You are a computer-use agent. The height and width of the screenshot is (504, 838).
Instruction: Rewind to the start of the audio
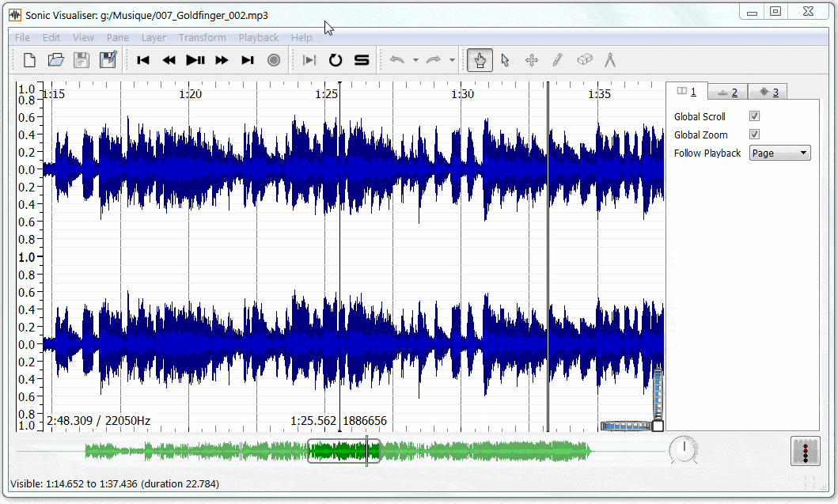142,60
